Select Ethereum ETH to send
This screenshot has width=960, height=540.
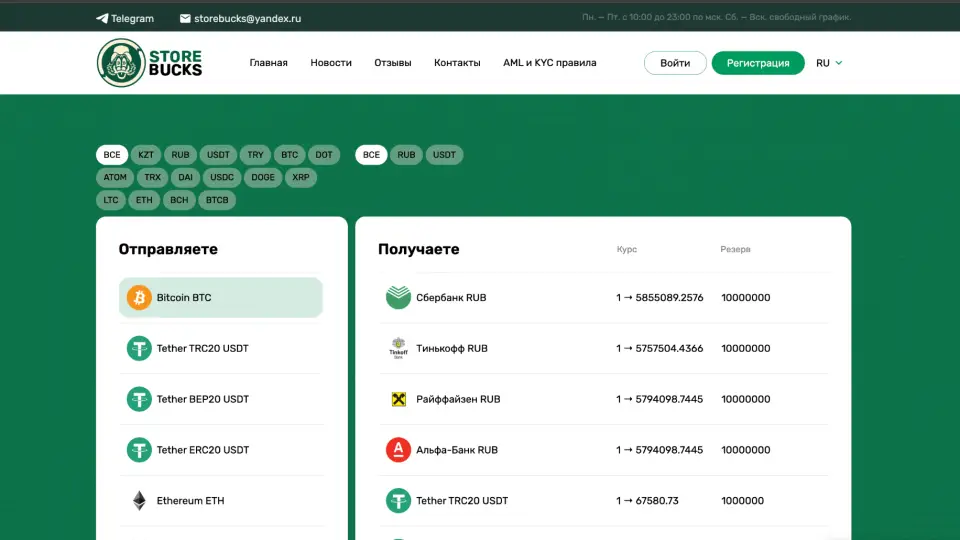pos(220,501)
